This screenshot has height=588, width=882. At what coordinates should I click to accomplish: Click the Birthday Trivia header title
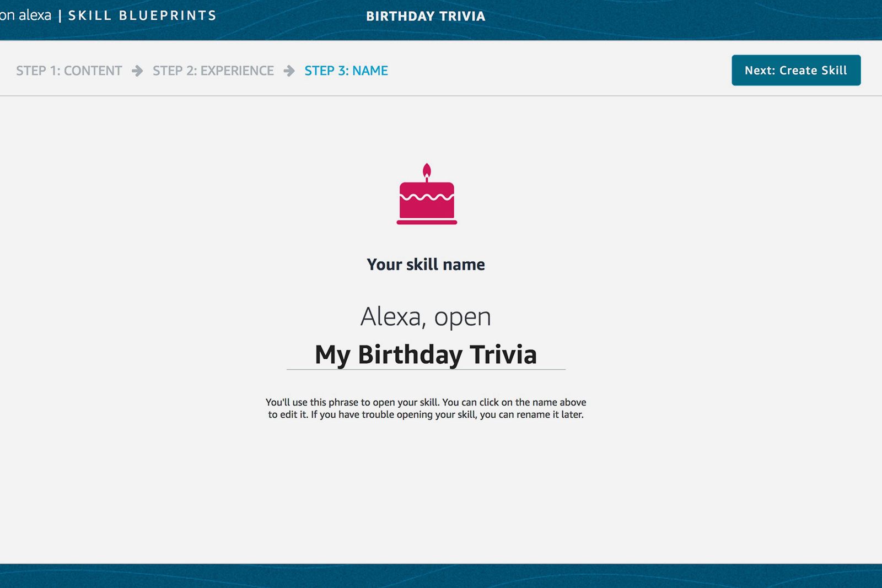pos(426,17)
